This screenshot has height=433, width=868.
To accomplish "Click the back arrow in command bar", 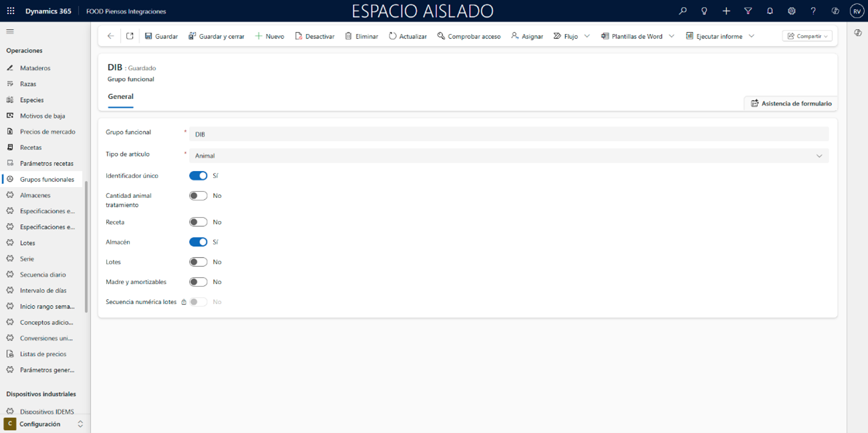I will click(111, 36).
